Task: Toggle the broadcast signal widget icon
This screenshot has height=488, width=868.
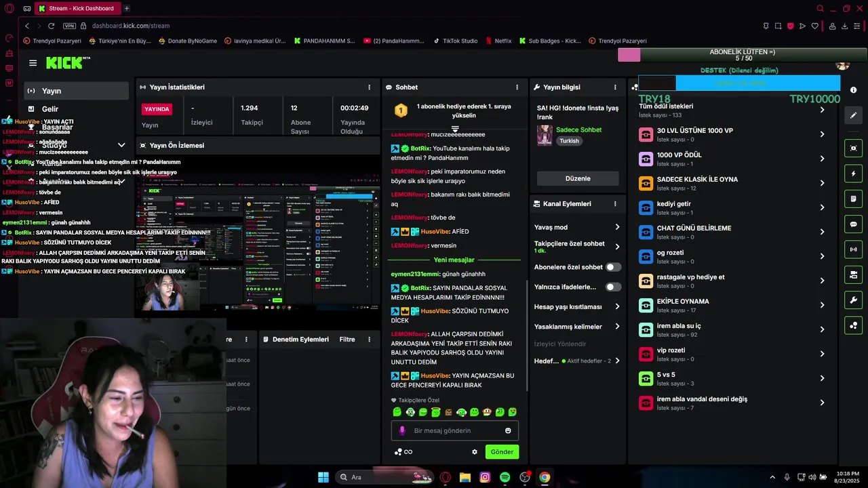Action: pos(853,249)
